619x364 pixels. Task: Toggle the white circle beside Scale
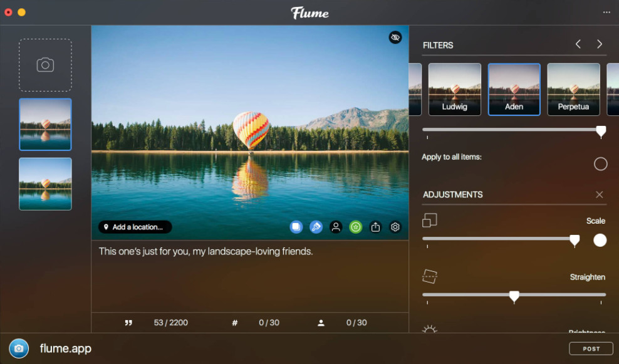click(600, 240)
